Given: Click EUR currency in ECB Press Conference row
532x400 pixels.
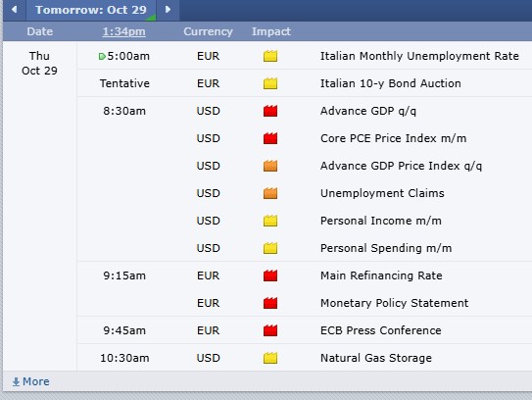Looking at the screenshot, I should (x=209, y=330).
